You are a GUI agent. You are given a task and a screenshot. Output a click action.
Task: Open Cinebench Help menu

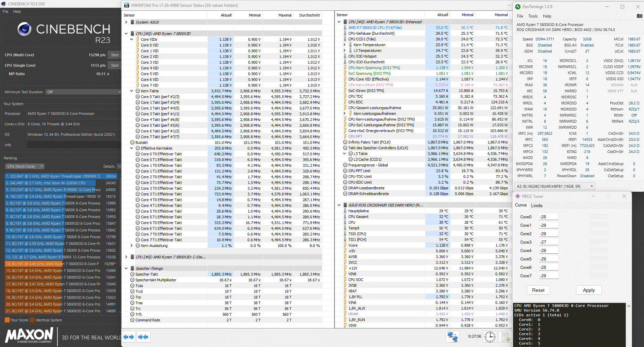coord(17,11)
